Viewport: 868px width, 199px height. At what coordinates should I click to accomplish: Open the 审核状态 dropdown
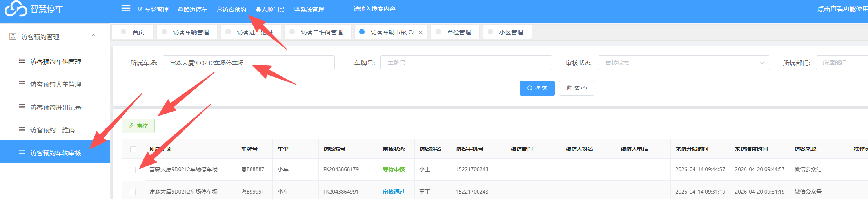click(x=684, y=63)
